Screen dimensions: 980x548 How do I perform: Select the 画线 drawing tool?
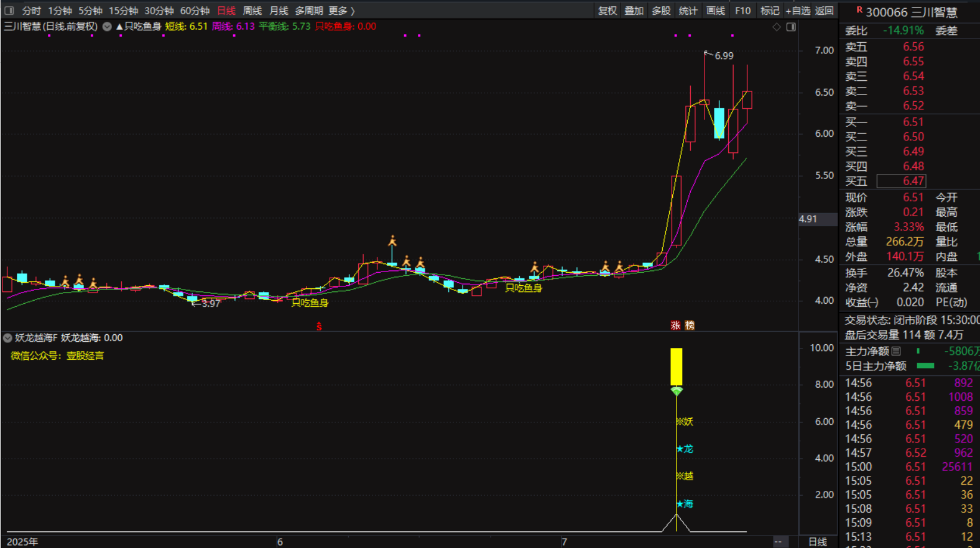pyautogui.click(x=715, y=11)
